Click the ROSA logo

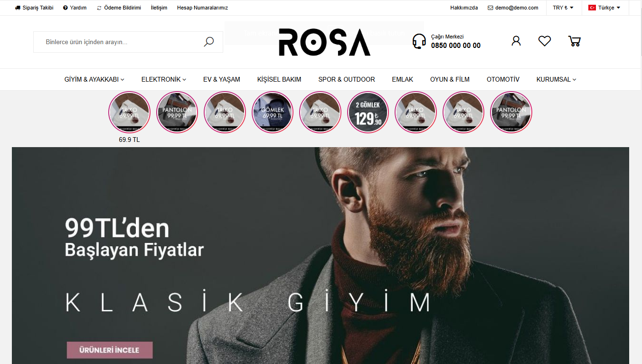tap(324, 42)
